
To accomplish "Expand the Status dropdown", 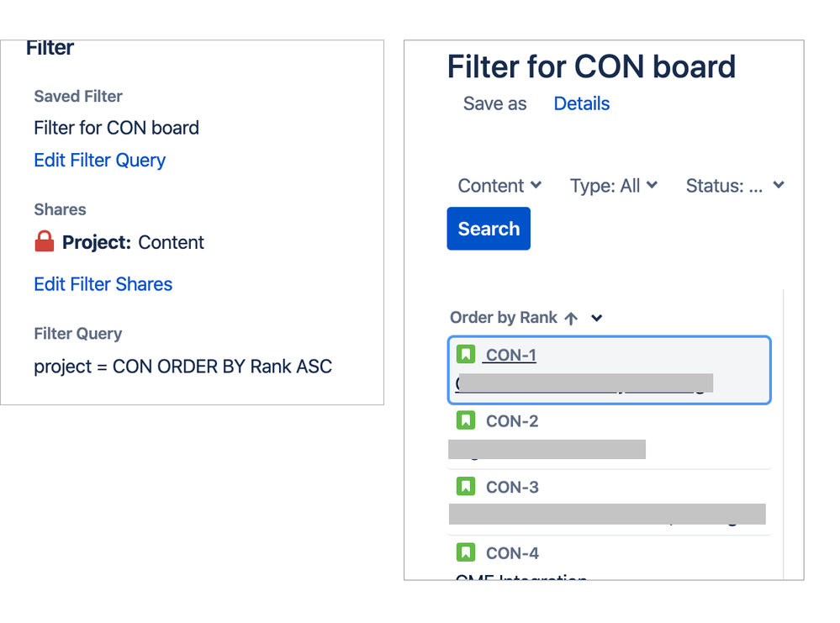I will (735, 185).
